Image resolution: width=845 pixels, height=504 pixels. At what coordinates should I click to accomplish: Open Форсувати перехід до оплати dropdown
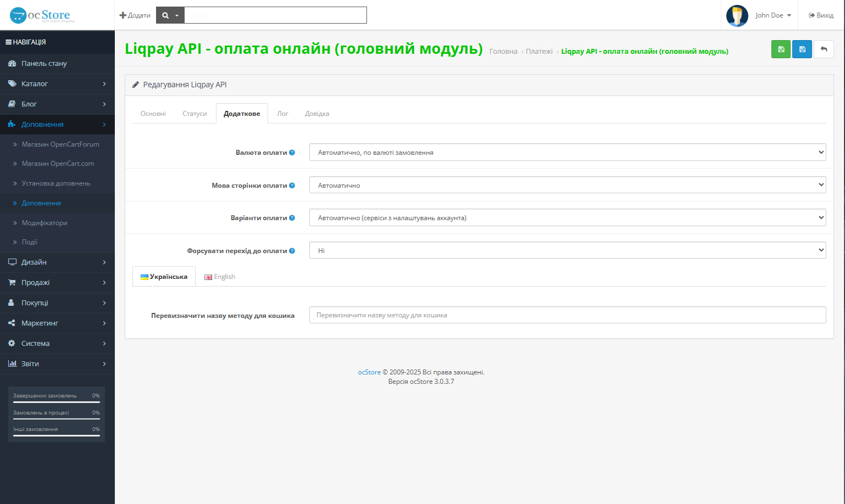(x=568, y=250)
